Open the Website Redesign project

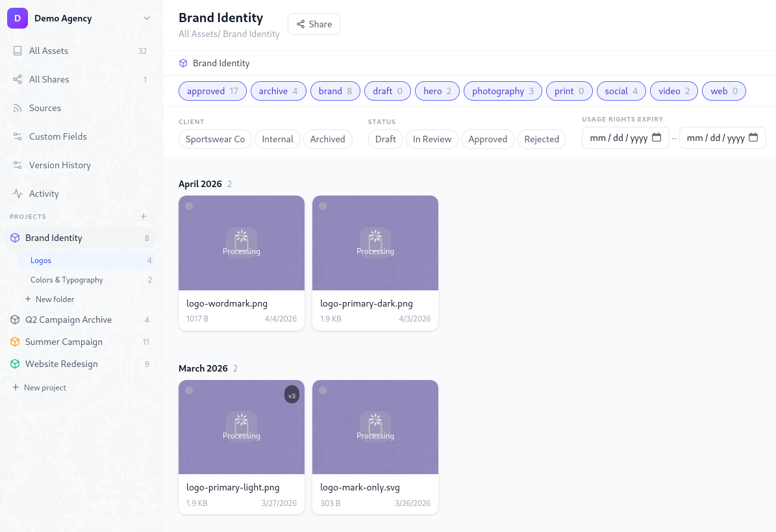tap(80, 364)
